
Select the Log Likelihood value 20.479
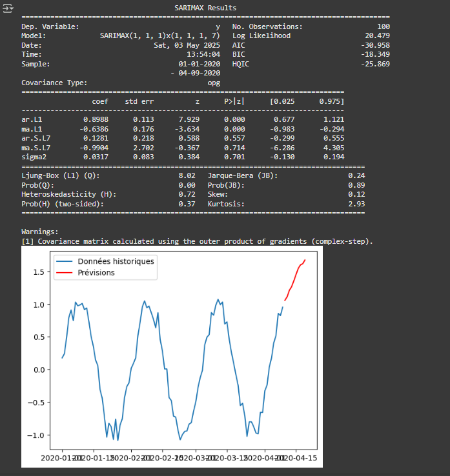click(x=378, y=36)
